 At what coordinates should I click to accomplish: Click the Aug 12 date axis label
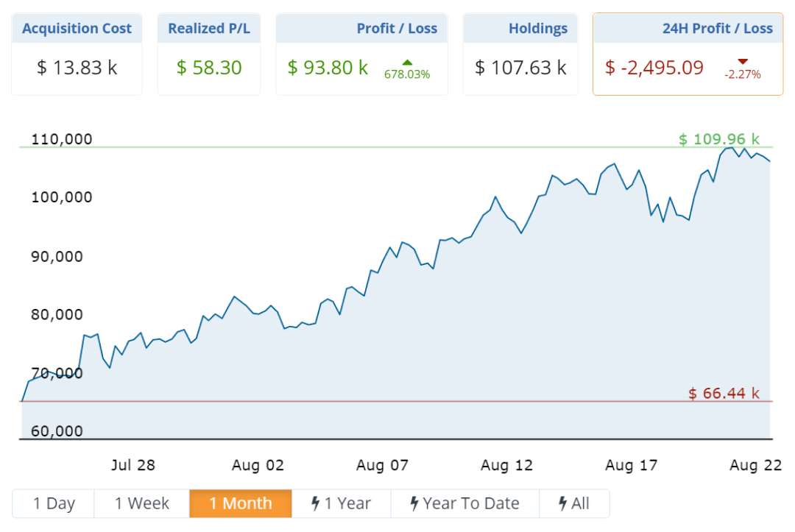pos(506,466)
